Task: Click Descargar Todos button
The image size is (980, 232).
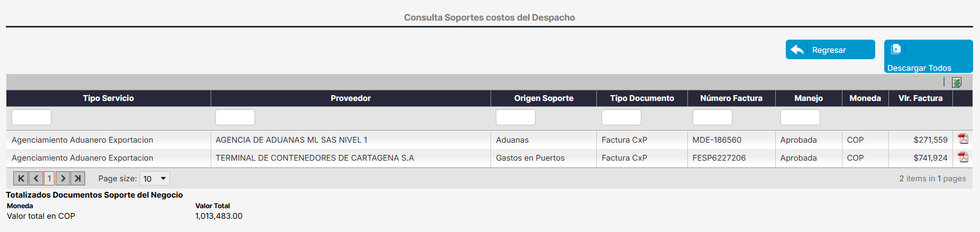Action: 928,57
